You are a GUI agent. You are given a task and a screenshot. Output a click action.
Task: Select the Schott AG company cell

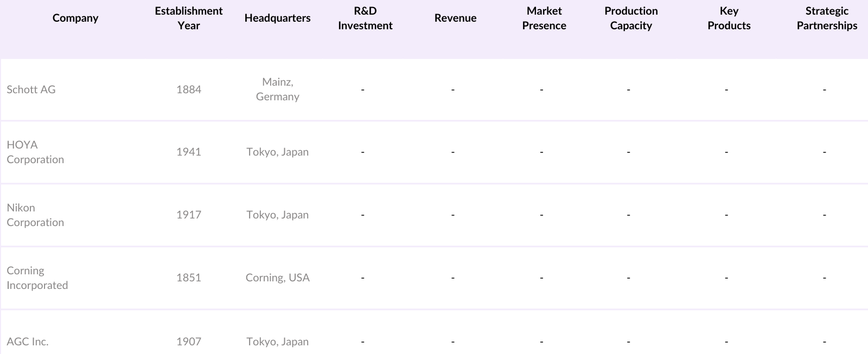31,89
